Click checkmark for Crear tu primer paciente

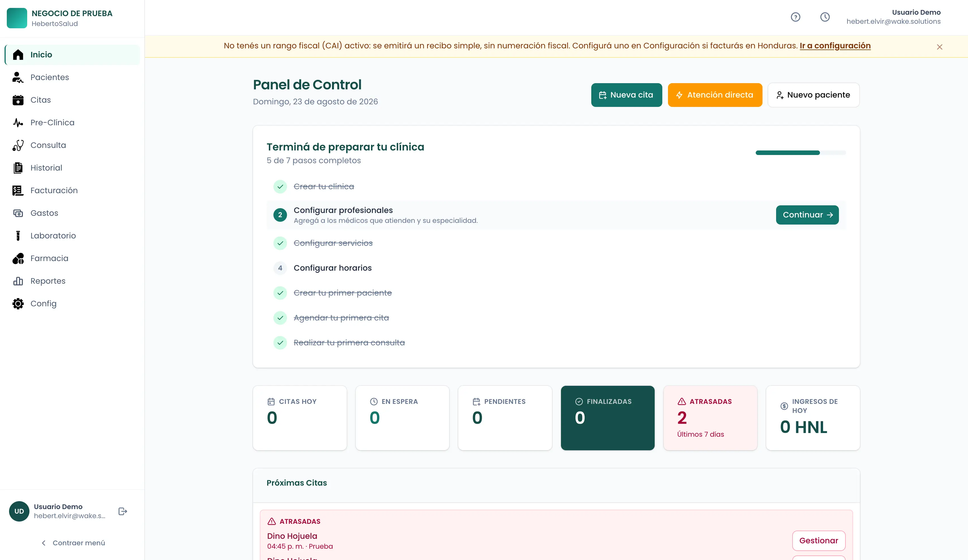tap(280, 293)
